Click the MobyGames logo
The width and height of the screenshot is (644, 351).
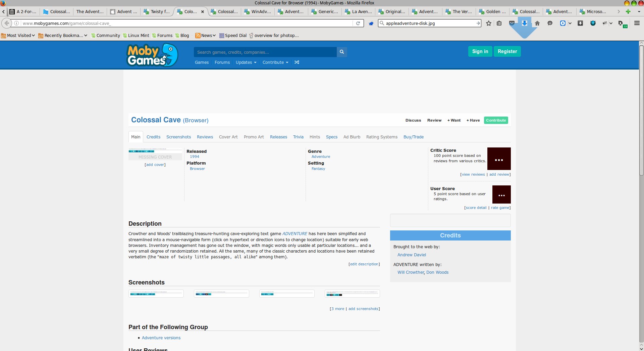click(x=152, y=55)
